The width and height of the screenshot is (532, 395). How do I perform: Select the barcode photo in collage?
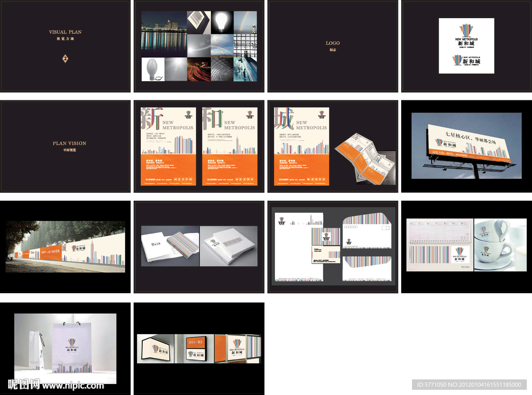click(199, 22)
